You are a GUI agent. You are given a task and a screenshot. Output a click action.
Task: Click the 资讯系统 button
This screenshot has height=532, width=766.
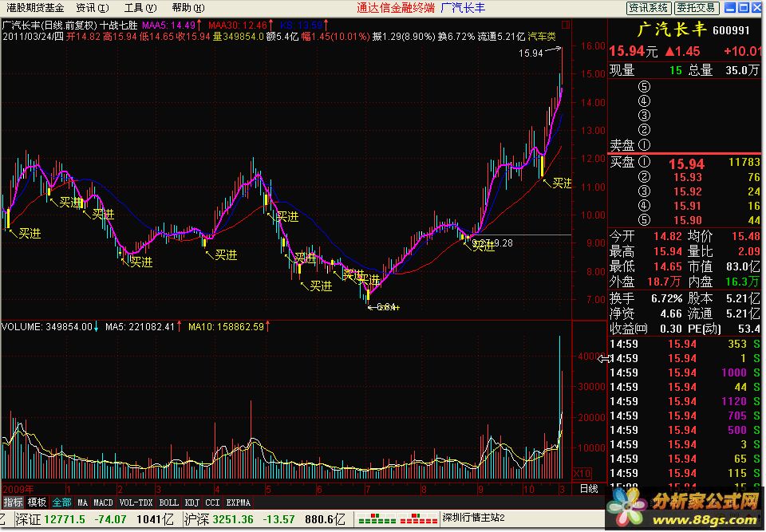[x=649, y=8]
